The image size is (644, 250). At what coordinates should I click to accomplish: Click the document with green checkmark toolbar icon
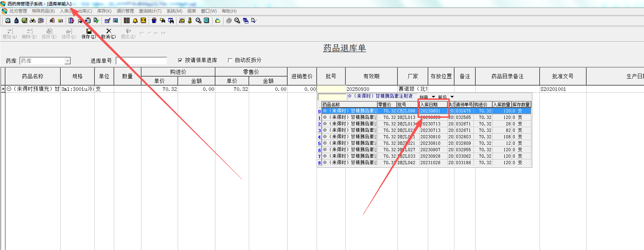click(96, 20)
